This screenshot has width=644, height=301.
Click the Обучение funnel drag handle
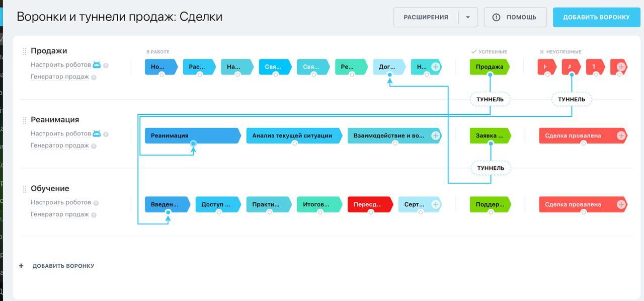pyautogui.click(x=24, y=189)
